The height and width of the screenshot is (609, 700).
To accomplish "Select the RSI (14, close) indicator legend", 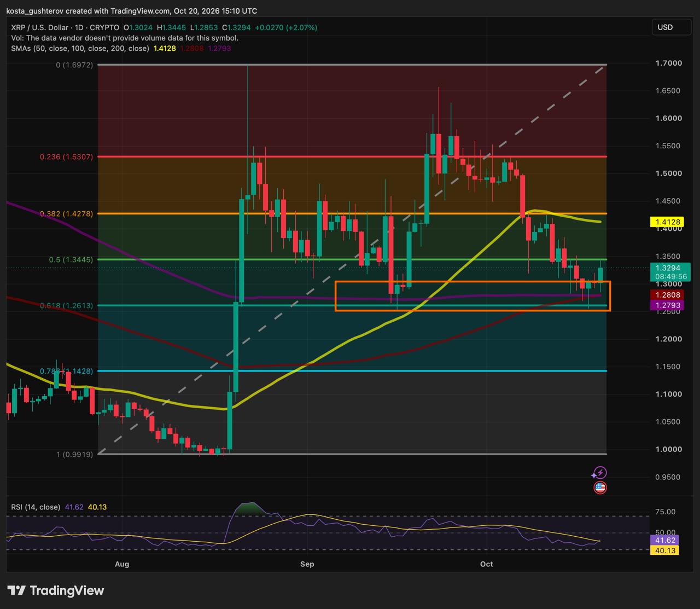I will click(x=36, y=507).
